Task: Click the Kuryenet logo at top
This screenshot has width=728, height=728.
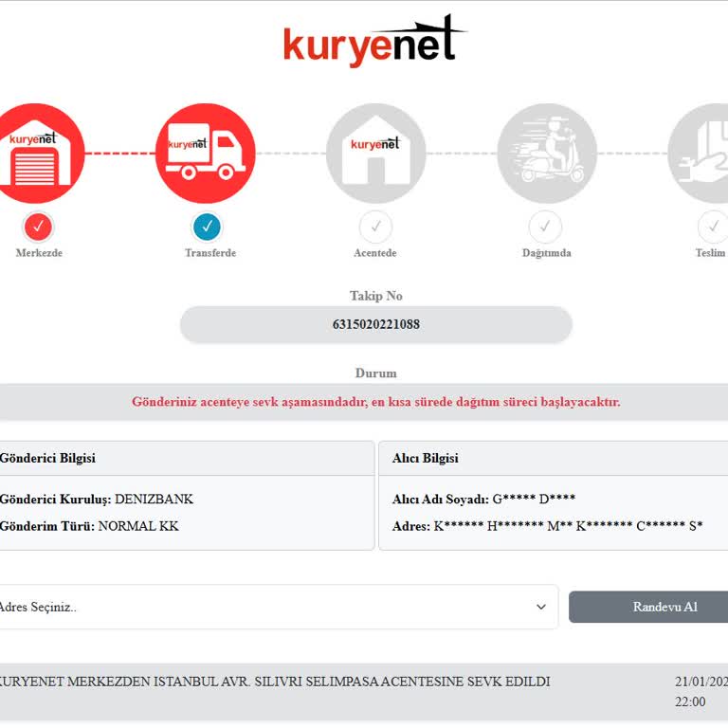Action: point(375,41)
